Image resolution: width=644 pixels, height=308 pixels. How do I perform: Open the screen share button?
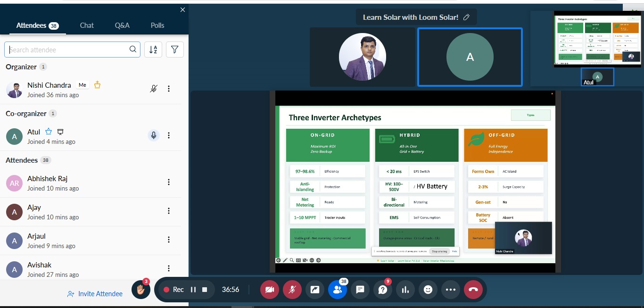tap(315, 290)
